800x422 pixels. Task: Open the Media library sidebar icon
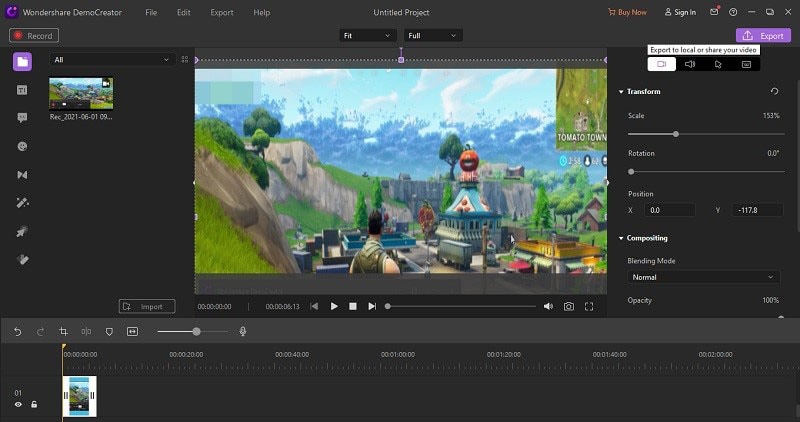pos(22,62)
